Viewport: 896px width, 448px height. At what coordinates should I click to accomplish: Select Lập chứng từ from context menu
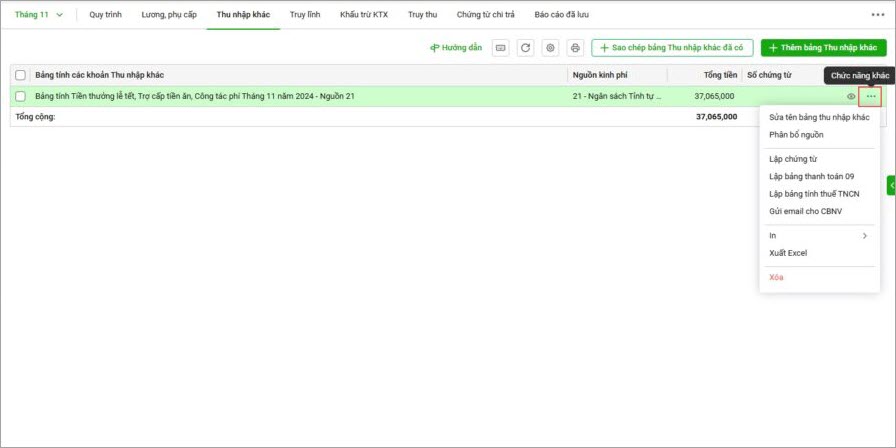click(793, 159)
